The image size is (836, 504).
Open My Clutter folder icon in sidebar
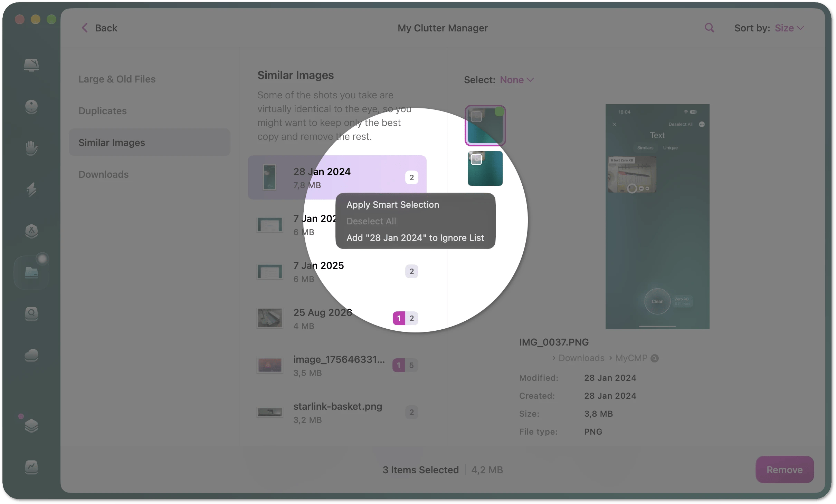point(31,272)
